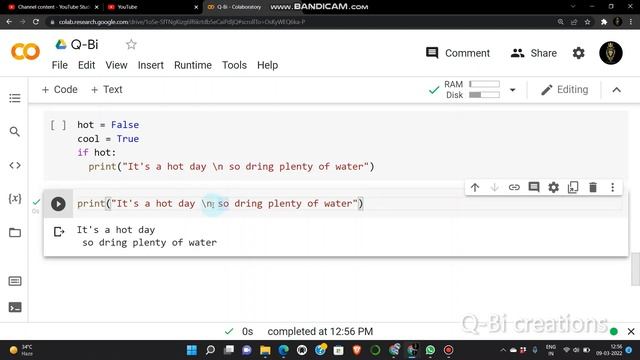Reload the browser page
Image resolution: width=640 pixels, height=360 pixels.
[36, 22]
